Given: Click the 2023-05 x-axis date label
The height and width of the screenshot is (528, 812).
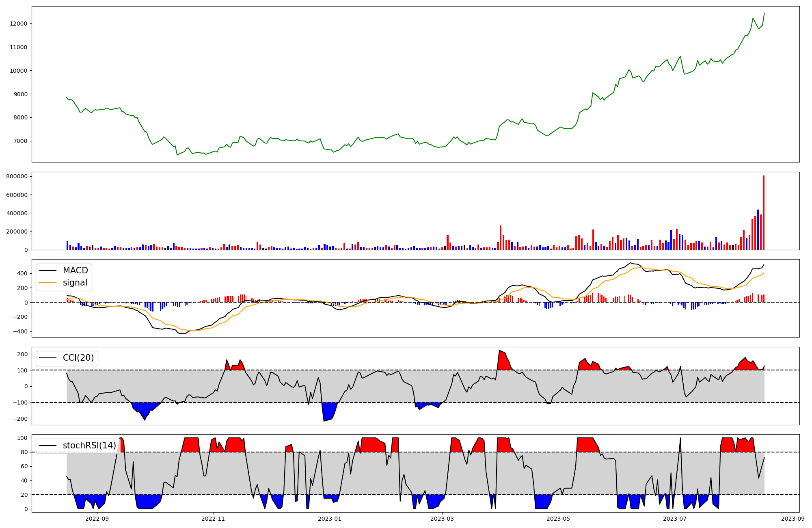Looking at the screenshot, I should (559, 519).
